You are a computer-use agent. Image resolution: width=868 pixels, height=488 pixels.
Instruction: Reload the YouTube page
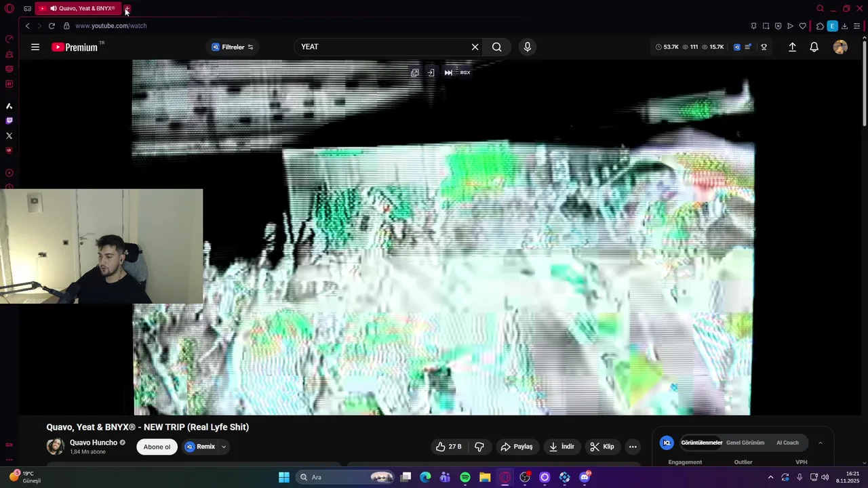point(52,26)
